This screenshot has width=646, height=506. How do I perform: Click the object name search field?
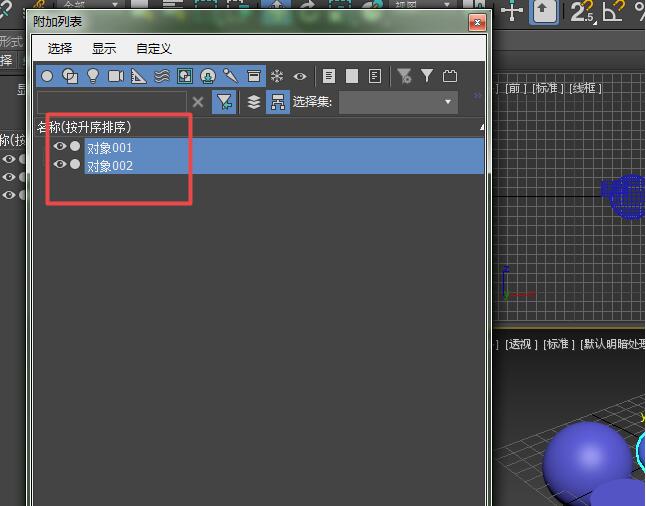coord(111,102)
